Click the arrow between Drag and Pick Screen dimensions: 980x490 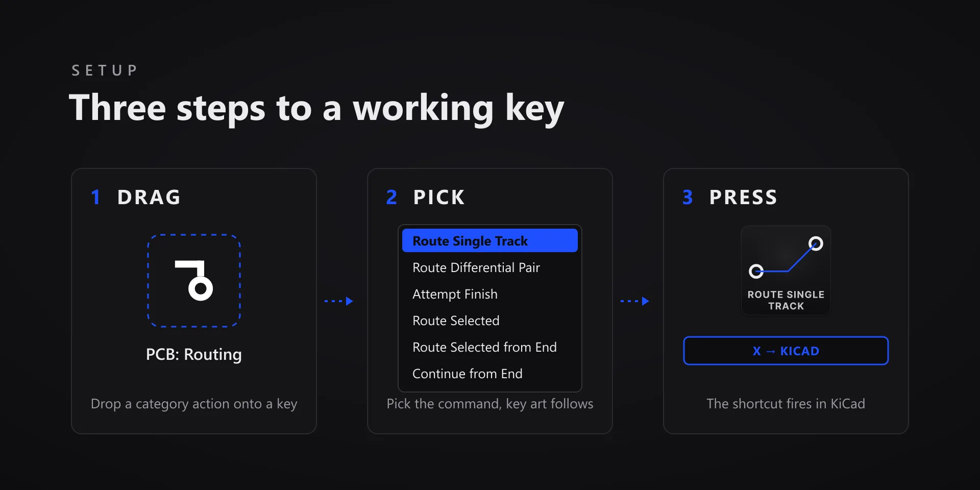tap(339, 301)
